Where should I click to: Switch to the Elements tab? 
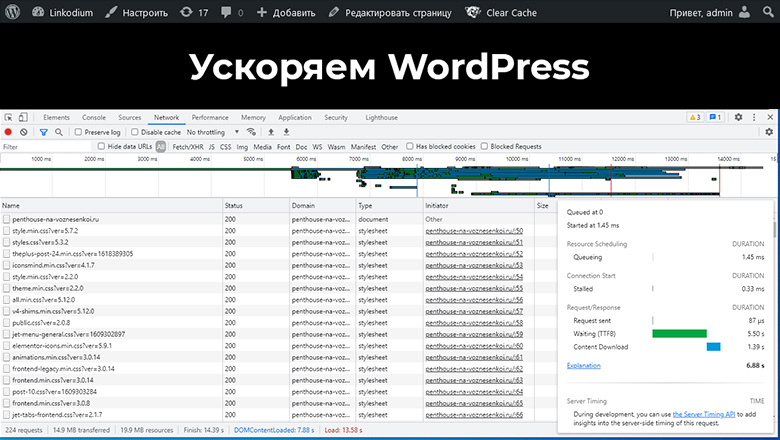(56, 118)
